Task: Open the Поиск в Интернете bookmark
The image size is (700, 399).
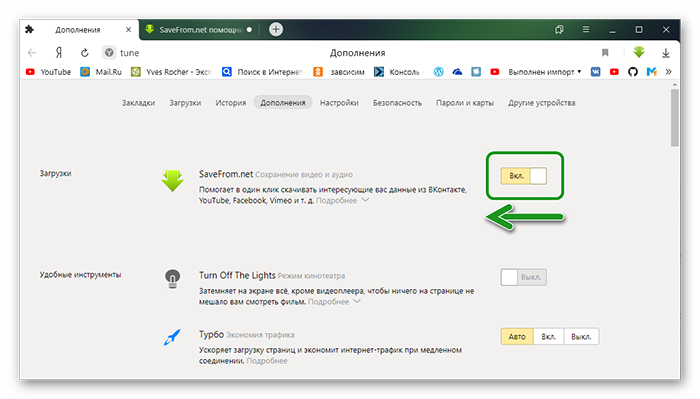Action: pos(262,72)
